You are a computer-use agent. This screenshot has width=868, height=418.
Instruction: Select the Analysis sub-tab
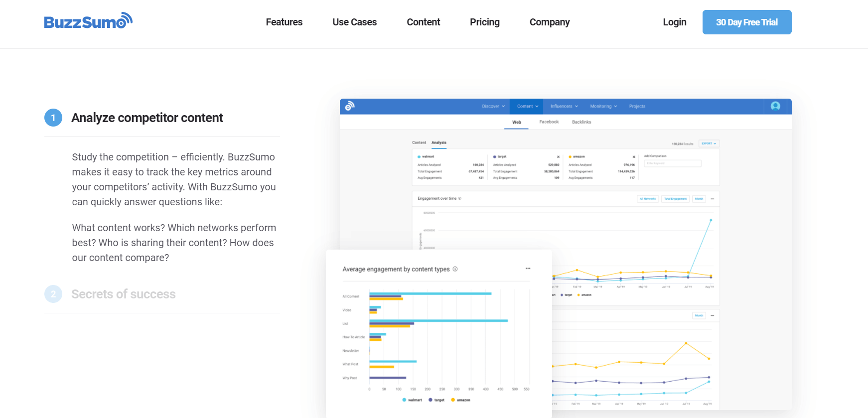click(438, 142)
